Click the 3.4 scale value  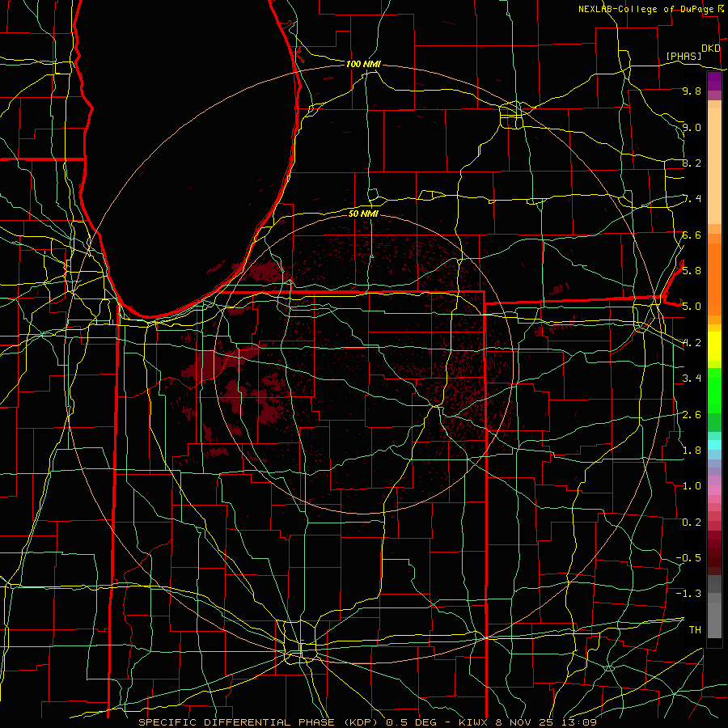[692, 379]
